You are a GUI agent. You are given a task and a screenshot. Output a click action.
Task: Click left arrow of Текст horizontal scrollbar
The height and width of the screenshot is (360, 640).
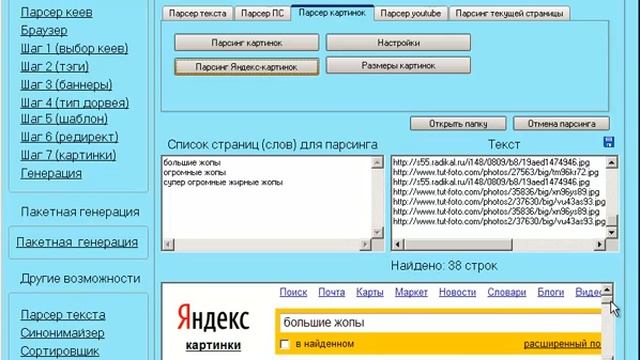click(398, 244)
